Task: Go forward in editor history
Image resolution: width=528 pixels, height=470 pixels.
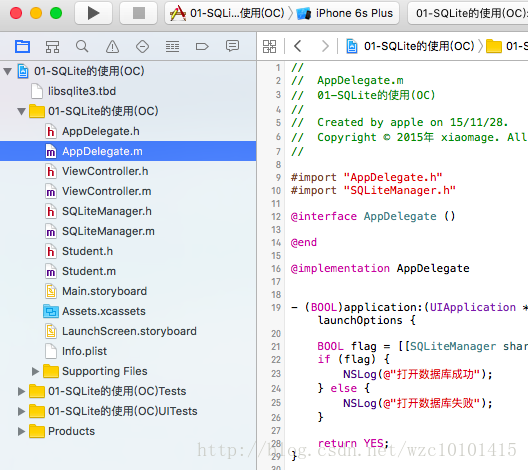Action: [x=325, y=46]
